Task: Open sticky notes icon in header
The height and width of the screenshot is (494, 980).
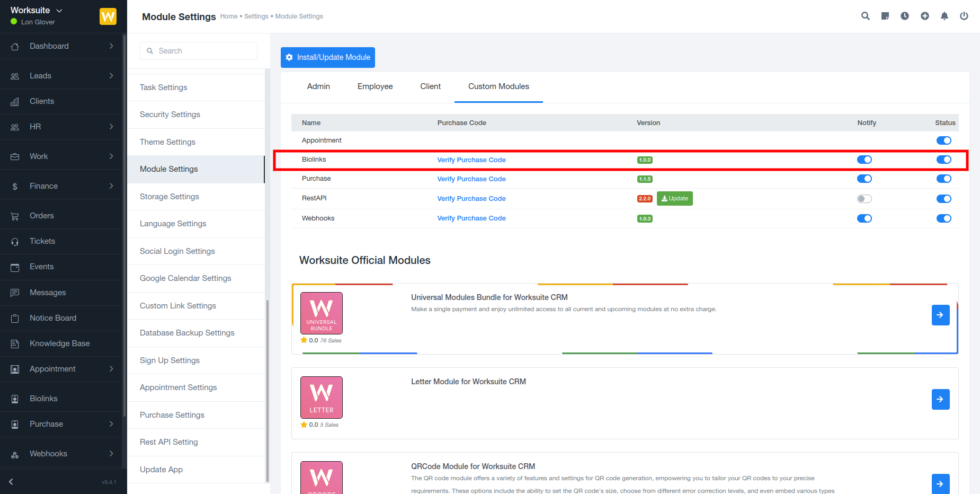Action: click(x=885, y=16)
